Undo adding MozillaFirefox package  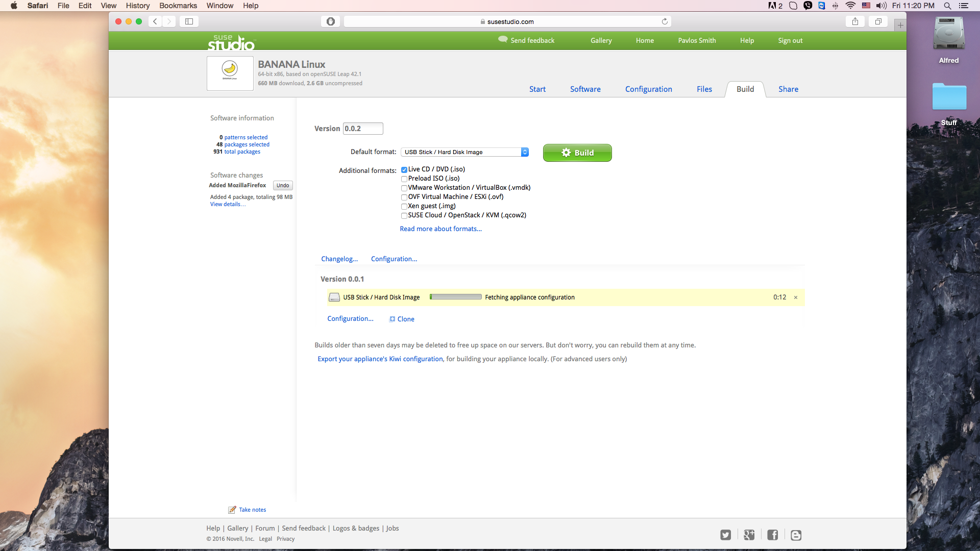pyautogui.click(x=282, y=185)
